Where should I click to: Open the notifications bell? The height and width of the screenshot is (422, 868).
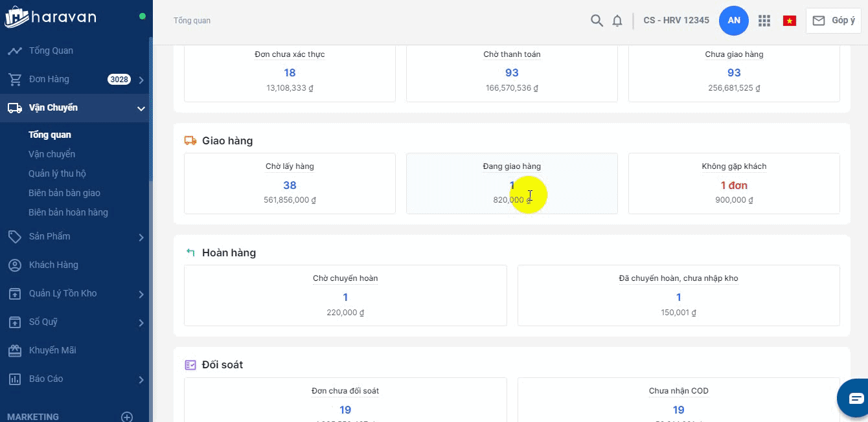(617, 21)
